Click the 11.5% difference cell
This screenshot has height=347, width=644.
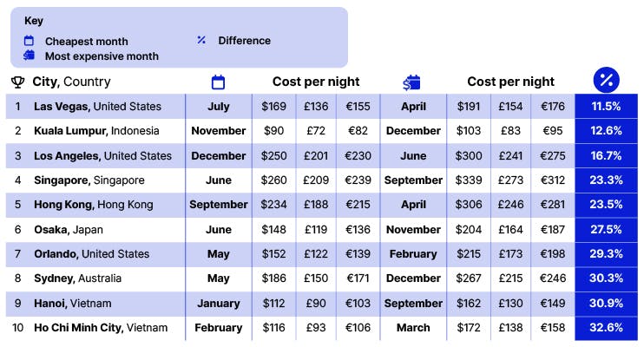(x=606, y=107)
